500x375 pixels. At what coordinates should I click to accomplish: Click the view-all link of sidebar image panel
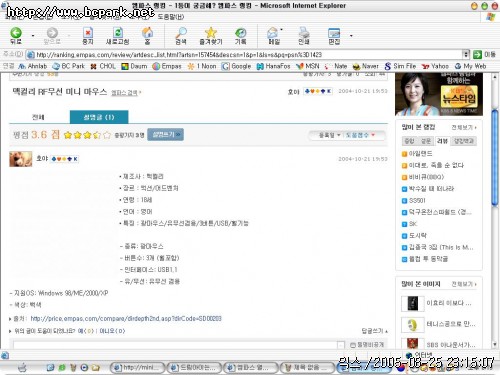[x=464, y=284]
